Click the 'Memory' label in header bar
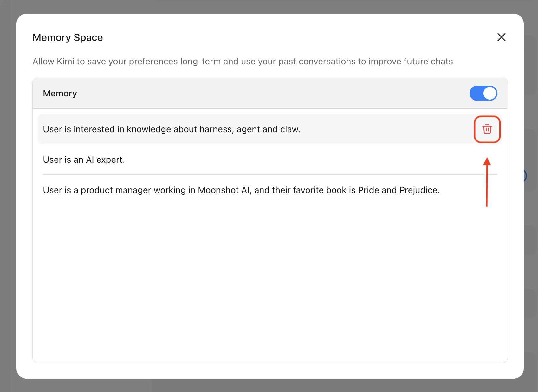This screenshot has height=392, width=538. tap(60, 93)
